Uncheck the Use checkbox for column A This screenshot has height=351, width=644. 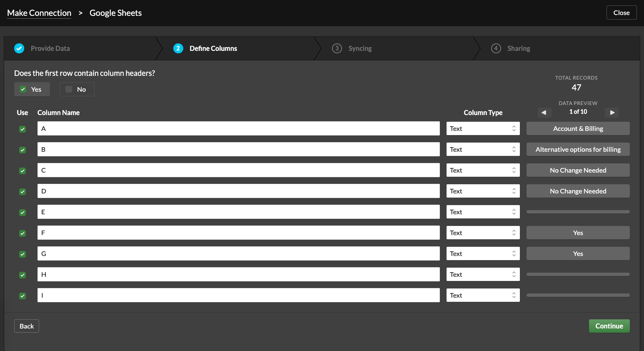22,129
